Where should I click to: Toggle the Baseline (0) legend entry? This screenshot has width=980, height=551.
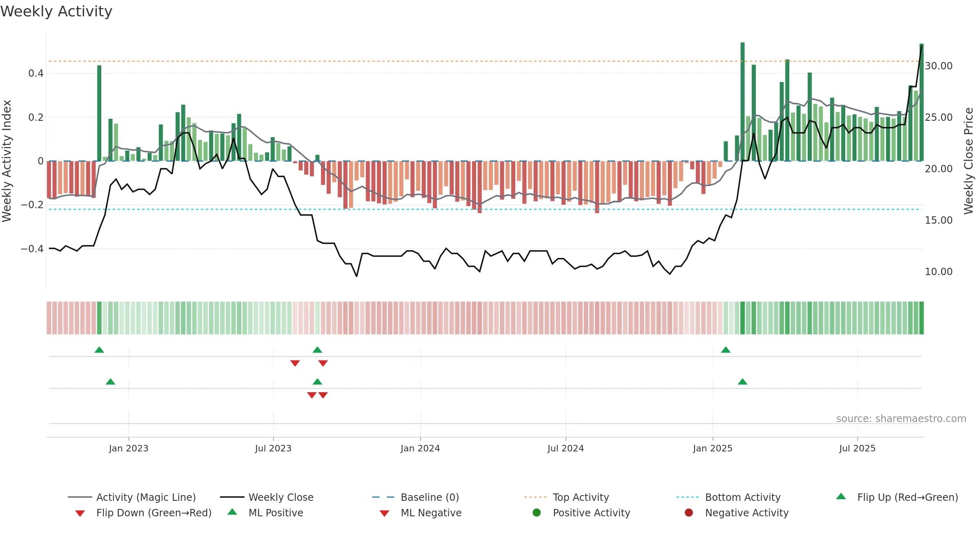click(x=416, y=497)
